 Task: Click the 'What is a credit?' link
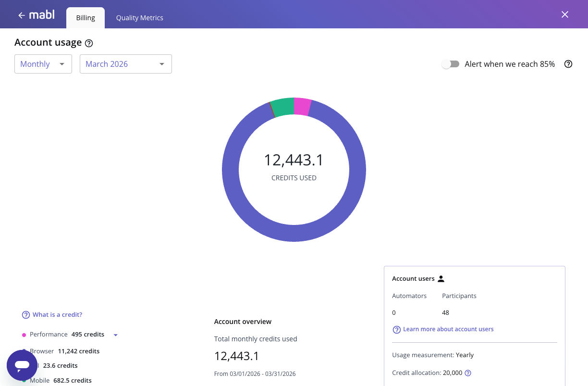coord(57,315)
